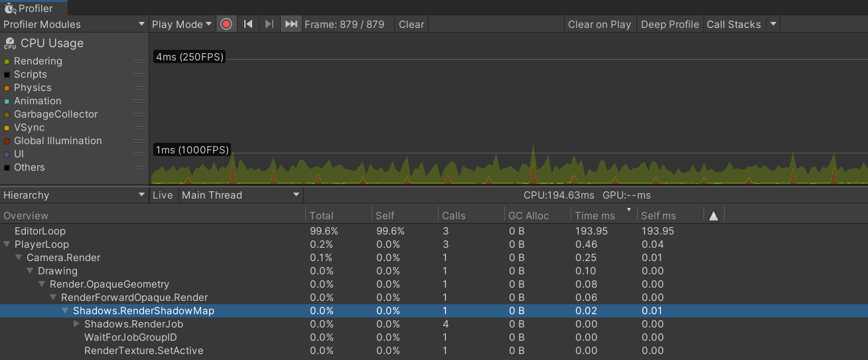868x360 pixels.
Task: Toggle the Rendering color swatch
Action: click(7, 61)
